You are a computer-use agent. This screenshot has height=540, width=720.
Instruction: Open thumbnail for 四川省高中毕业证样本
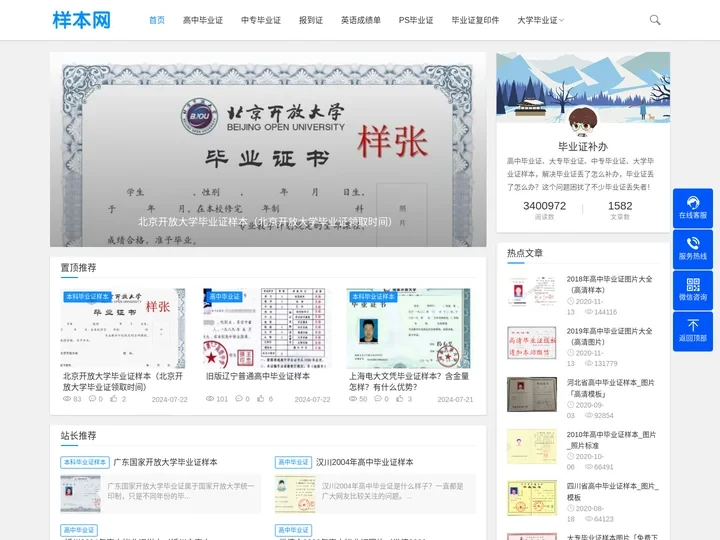532,498
